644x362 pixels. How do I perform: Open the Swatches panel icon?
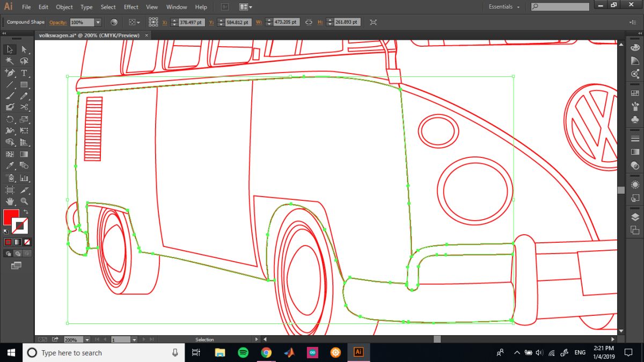pos(635,93)
